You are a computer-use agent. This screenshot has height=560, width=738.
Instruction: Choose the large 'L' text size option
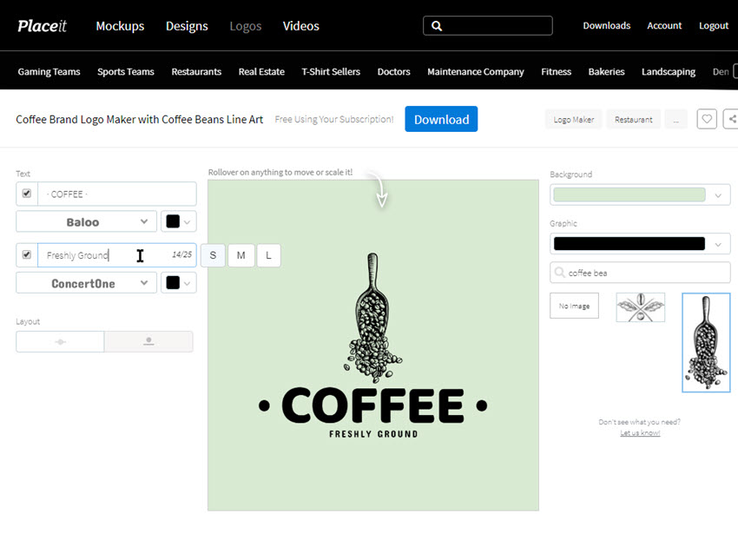[x=269, y=254]
